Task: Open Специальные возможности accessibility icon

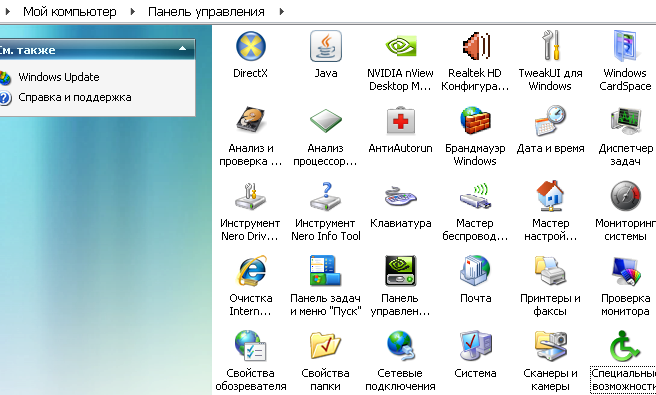Action: 625,346
